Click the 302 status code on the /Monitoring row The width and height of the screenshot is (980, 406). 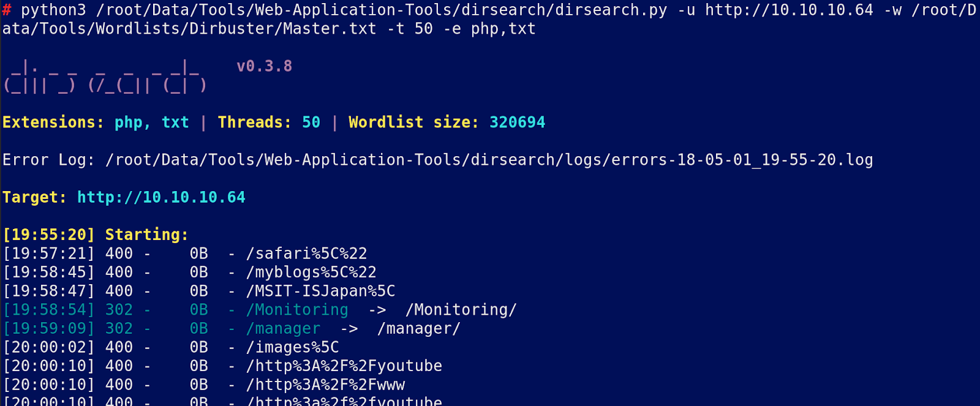pyautogui.click(x=119, y=310)
